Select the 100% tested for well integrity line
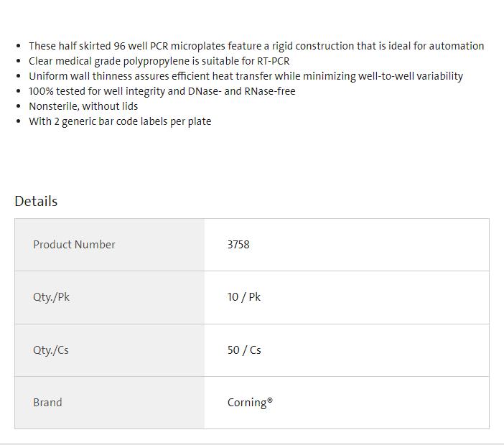This screenshot has height=445, width=504. (x=162, y=91)
